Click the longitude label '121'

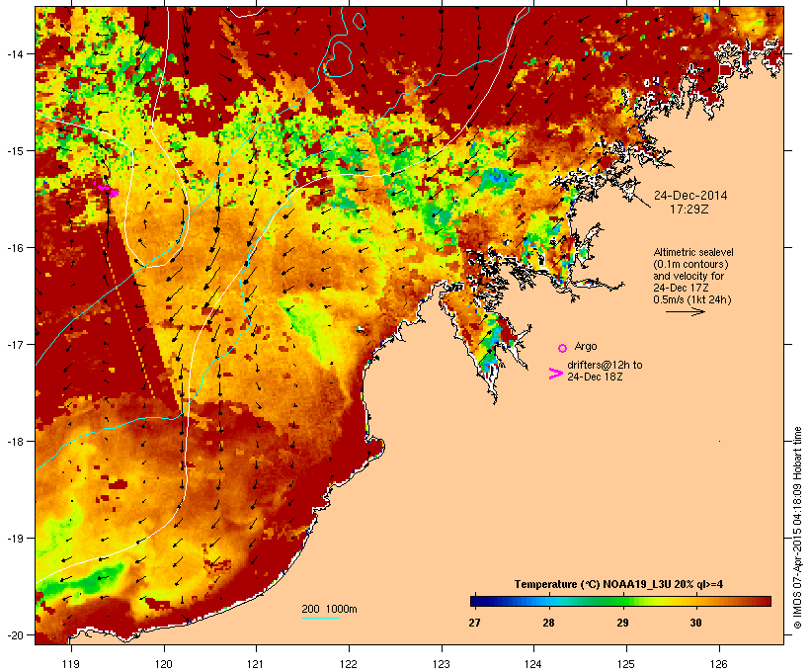[x=256, y=664]
